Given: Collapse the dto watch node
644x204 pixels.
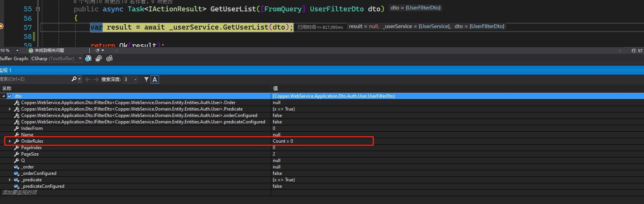Looking at the screenshot, I should click(x=3, y=96).
